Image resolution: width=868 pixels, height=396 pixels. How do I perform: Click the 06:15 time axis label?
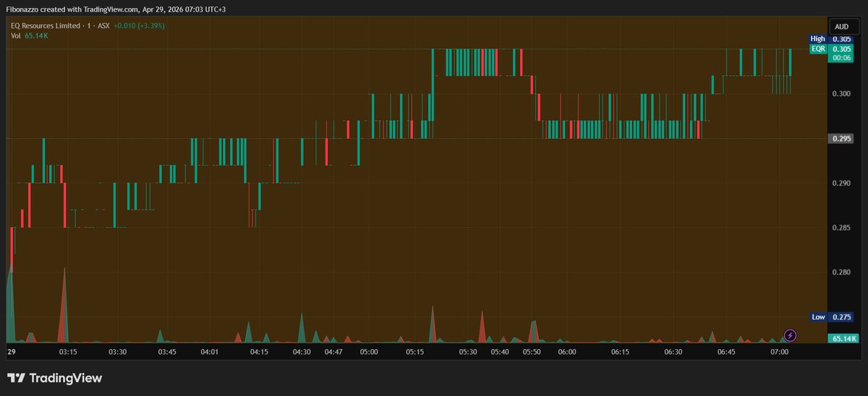pos(620,352)
